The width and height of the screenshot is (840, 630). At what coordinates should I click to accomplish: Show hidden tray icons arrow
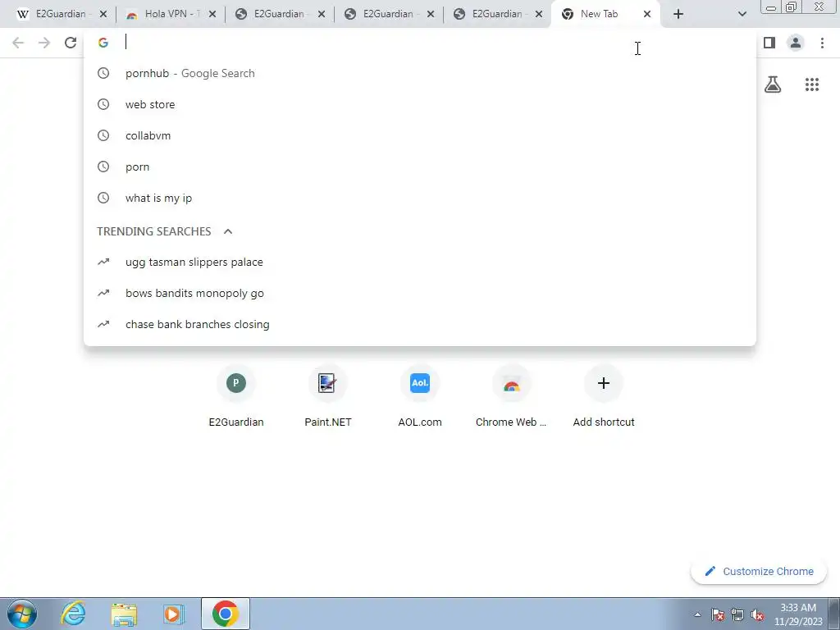click(697, 615)
